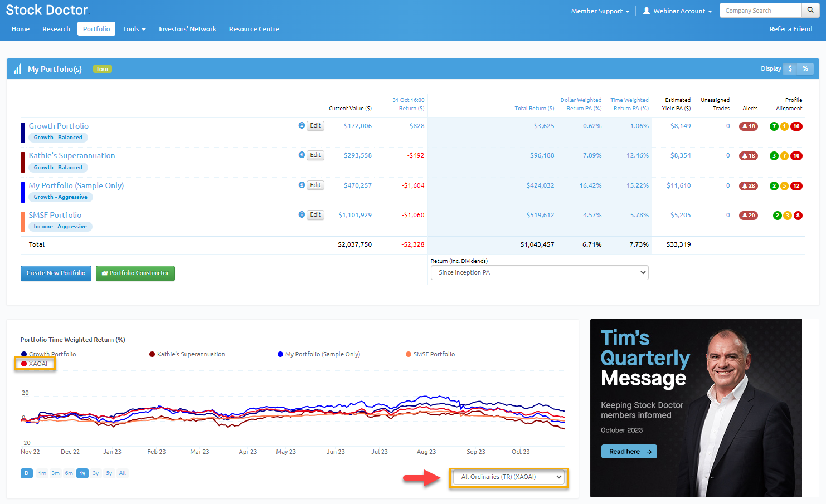Open My Portfolio (Sample Only) link
Viewport: 826px width, 504px height.
pos(76,185)
